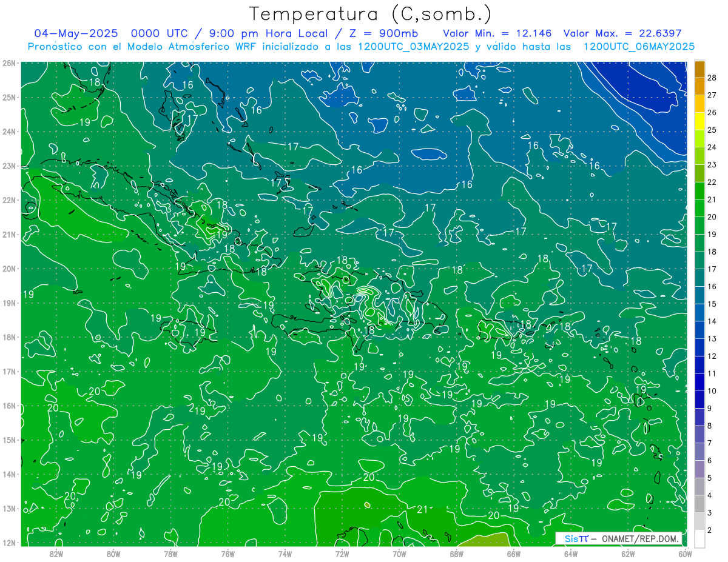Click the legend scale label 2
This screenshot has height=562, width=728.
(x=710, y=530)
